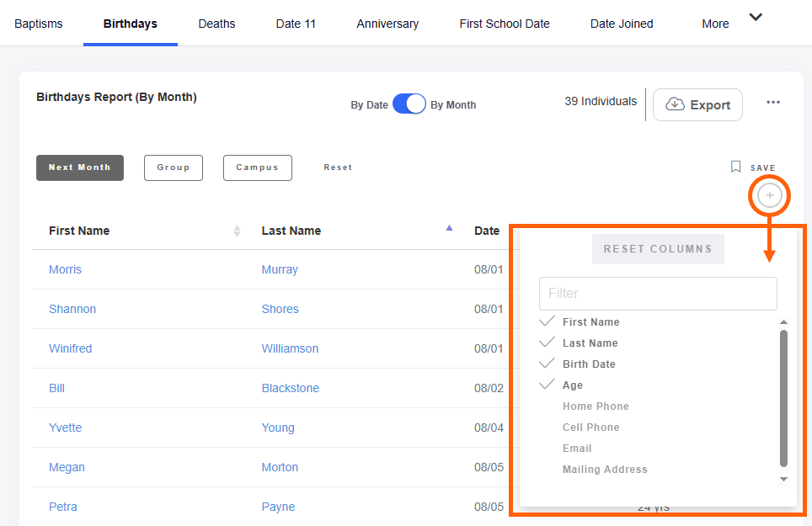This screenshot has width=812, height=526.
Task: Click the up arrow on the column list scrollbar
Action: pyautogui.click(x=783, y=321)
